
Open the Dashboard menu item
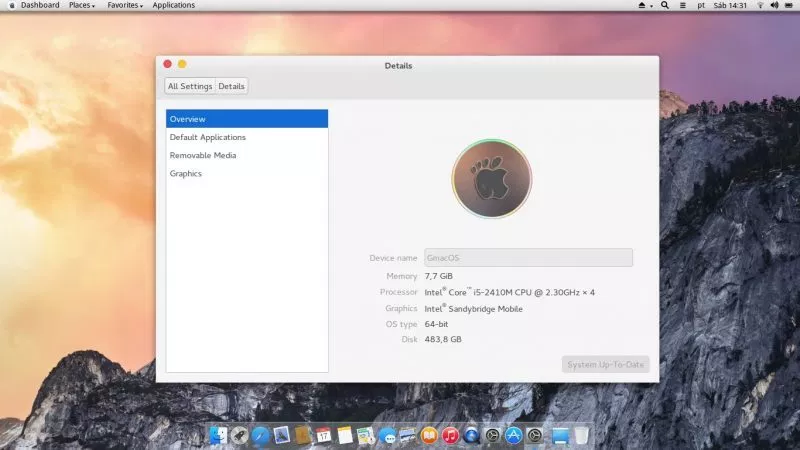pos(40,5)
